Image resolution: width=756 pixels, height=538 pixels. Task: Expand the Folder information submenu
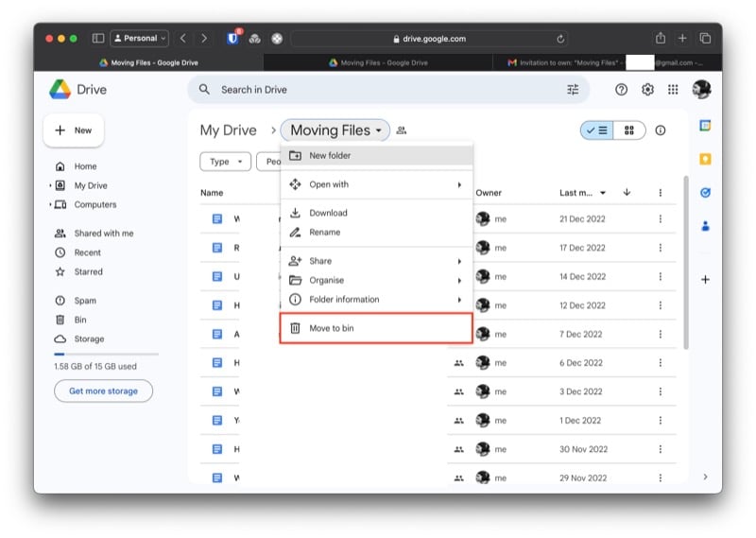pos(376,300)
